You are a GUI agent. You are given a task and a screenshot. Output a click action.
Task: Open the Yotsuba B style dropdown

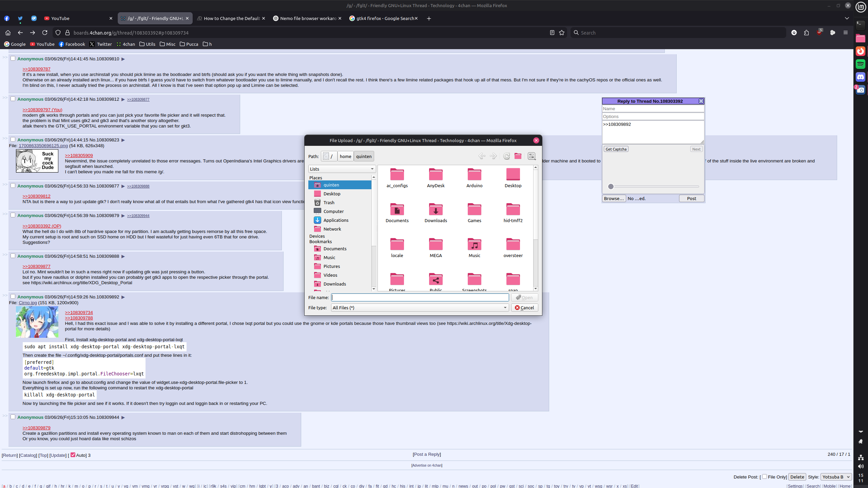pos(835,477)
